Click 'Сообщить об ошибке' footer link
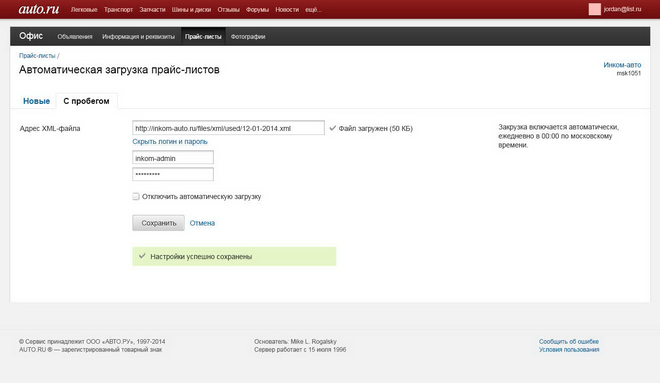Viewport: 660px width, 383px height. point(569,341)
